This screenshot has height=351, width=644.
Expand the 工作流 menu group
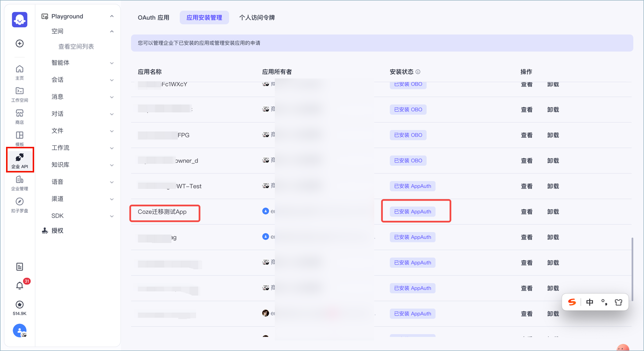(x=112, y=148)
